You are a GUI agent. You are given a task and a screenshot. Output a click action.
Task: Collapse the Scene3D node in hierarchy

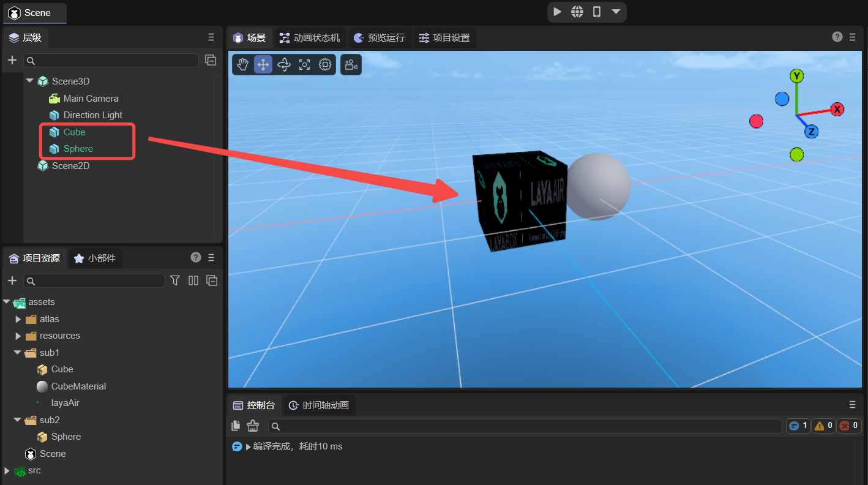click(29, 81)
